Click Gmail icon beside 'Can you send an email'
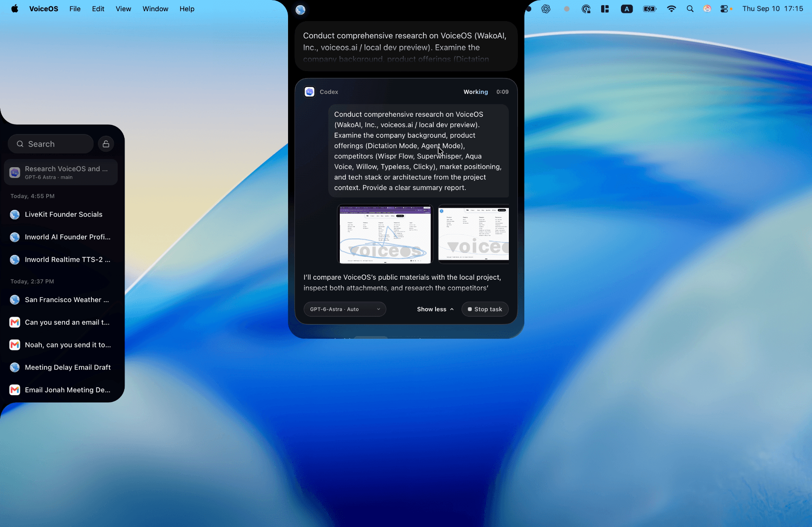 point(15,322)
